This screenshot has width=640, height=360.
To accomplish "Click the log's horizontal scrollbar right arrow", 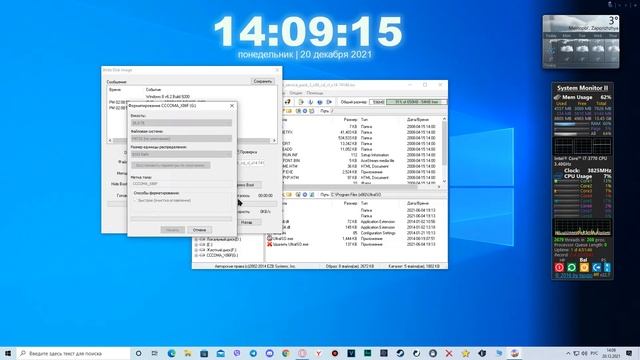I will [274, 140].
